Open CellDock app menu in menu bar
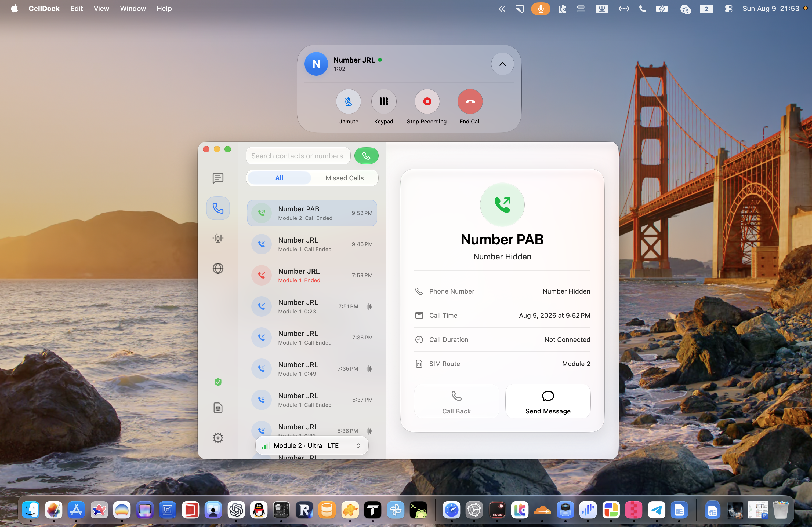Viewport: 812px width, 527px height. (x=44, y=9)
